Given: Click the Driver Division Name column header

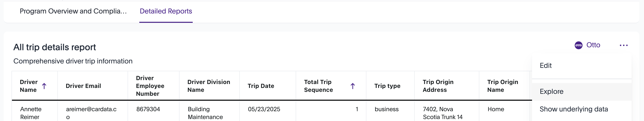Looking at the screenshot, I should click(x=209, y=86).
